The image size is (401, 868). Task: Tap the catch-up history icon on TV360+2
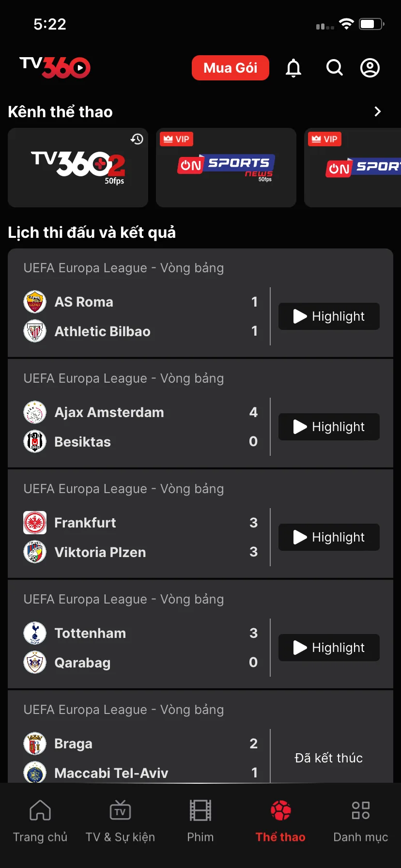coord(137,139)
